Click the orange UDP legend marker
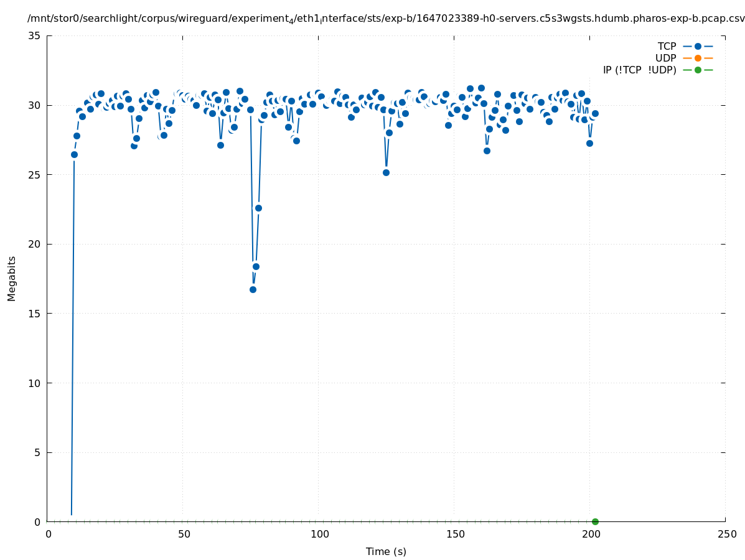The height and width of the screenshot is (560, 745). click(x=698, y=58)
